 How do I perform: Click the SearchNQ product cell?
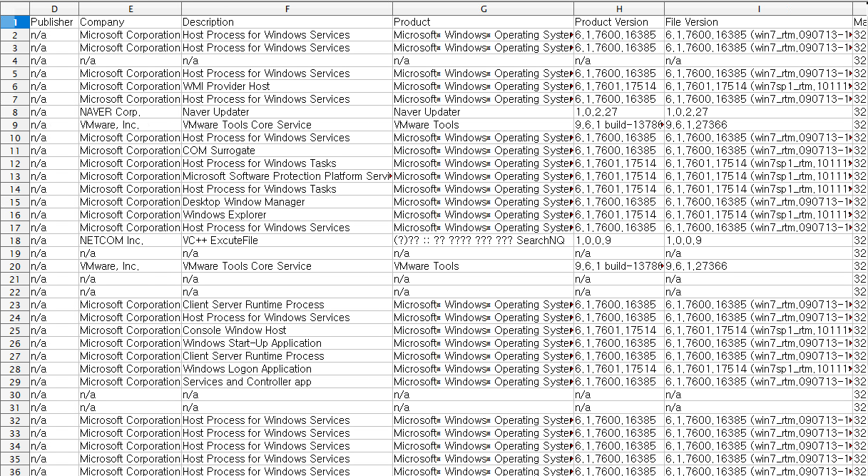pos(483,240)
